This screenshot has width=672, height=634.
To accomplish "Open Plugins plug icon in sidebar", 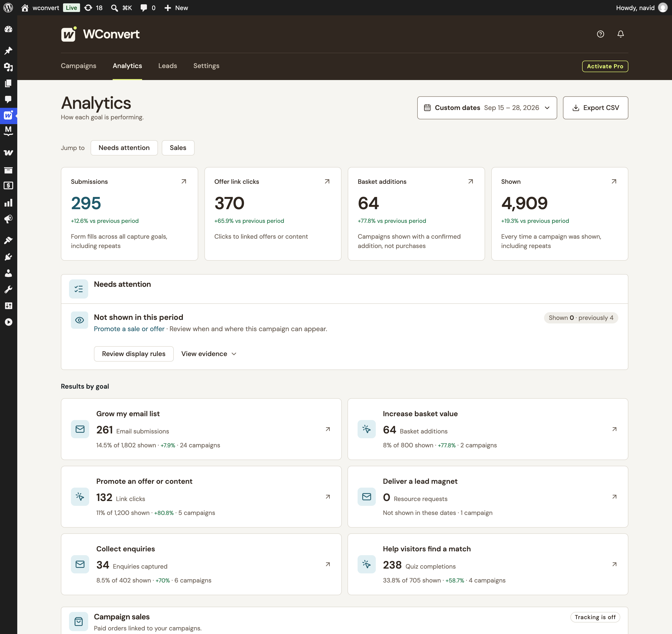I will pyautogui.click(x=8, y=257).
